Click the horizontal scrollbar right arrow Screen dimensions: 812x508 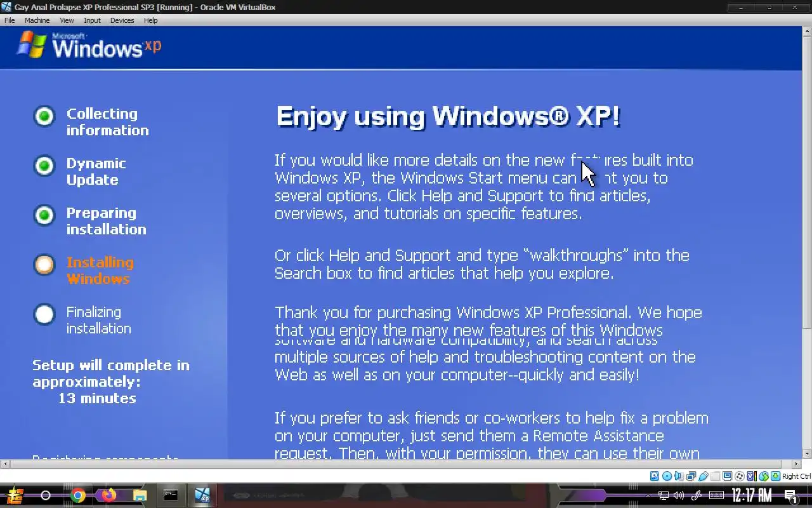796,464
